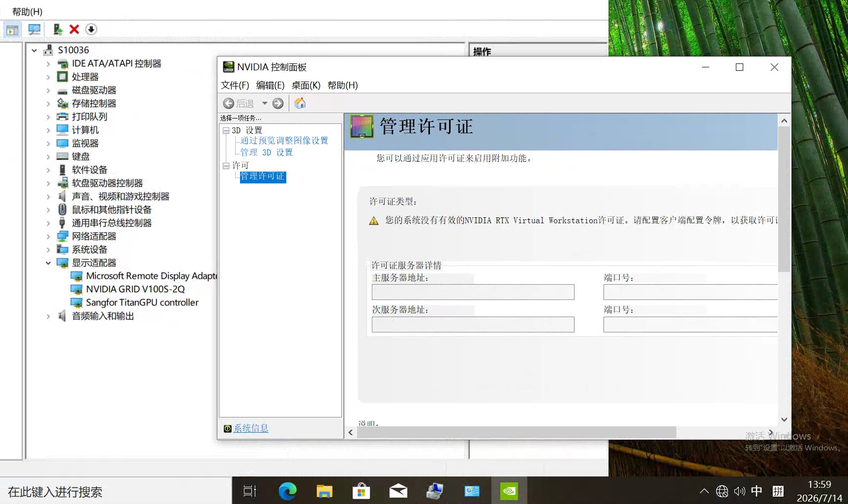The width and height of the screenshot is (848, 504).
Task: Click the show/hide console tree icon in Device Manager toolbar
Action: click(12, 30)
